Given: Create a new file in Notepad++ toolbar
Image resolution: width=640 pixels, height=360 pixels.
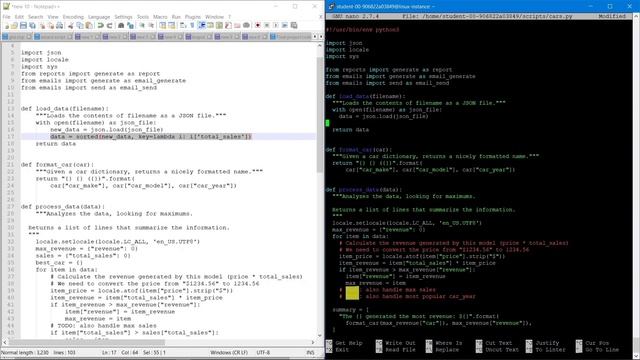Looking at the screenshot, I should pyautogui.click(x=7, y=25).
